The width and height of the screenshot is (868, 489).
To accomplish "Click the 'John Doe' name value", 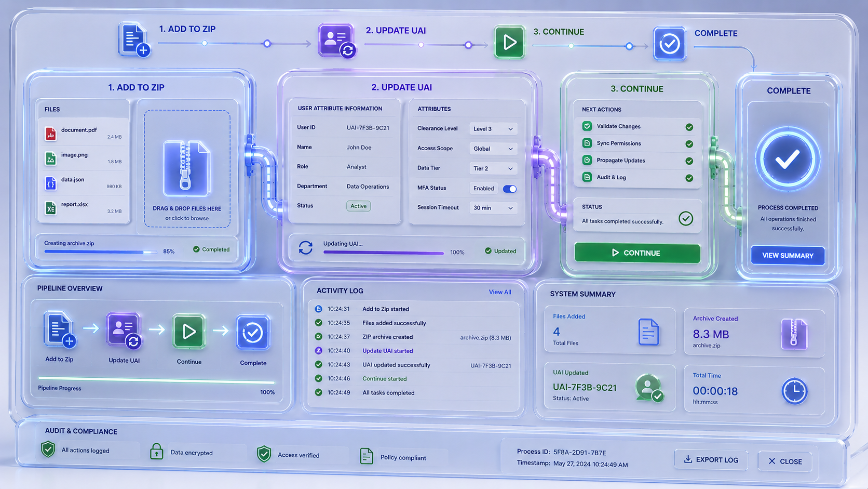I will coord(359,148).
